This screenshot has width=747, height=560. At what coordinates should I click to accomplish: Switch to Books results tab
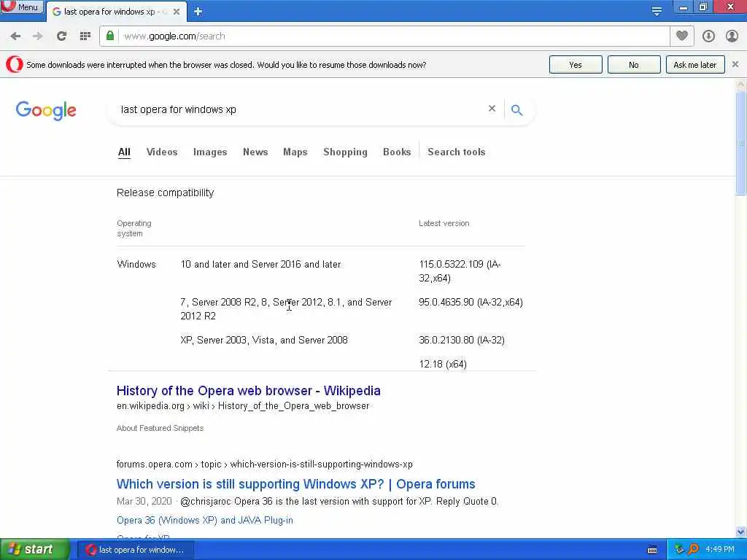pos(397,152)
